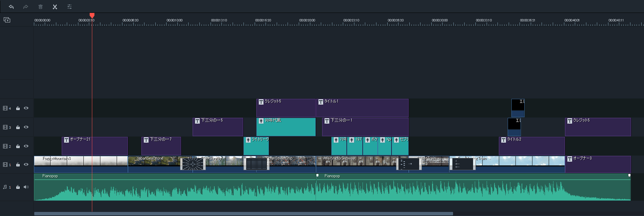Screen dimensions: 644x216
Task: Click the red playhead marker on ruler
Action: (92, 15)
